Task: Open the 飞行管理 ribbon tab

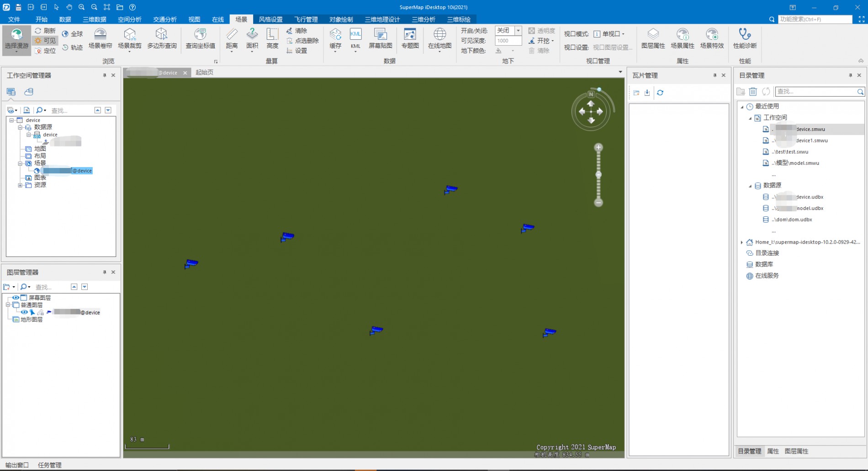Action: [x=306, y=19]
